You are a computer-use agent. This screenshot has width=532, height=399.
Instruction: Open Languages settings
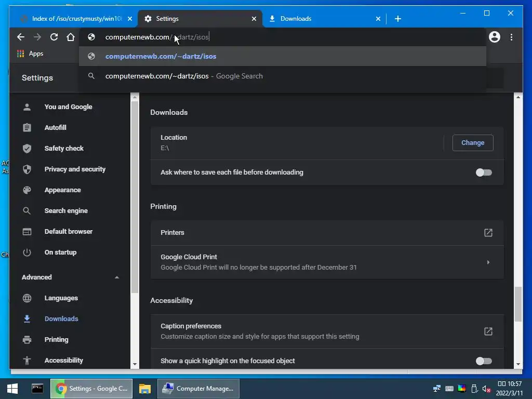pos(61,298)
